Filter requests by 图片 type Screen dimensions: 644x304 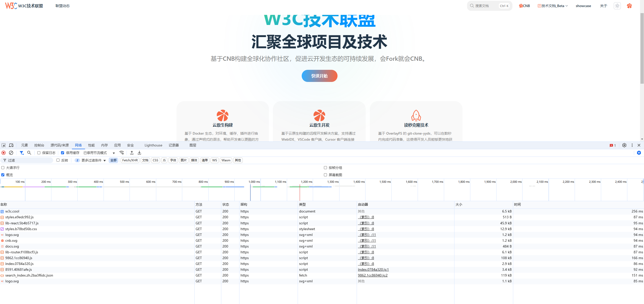pyautogui.click(x=184, y=160)
